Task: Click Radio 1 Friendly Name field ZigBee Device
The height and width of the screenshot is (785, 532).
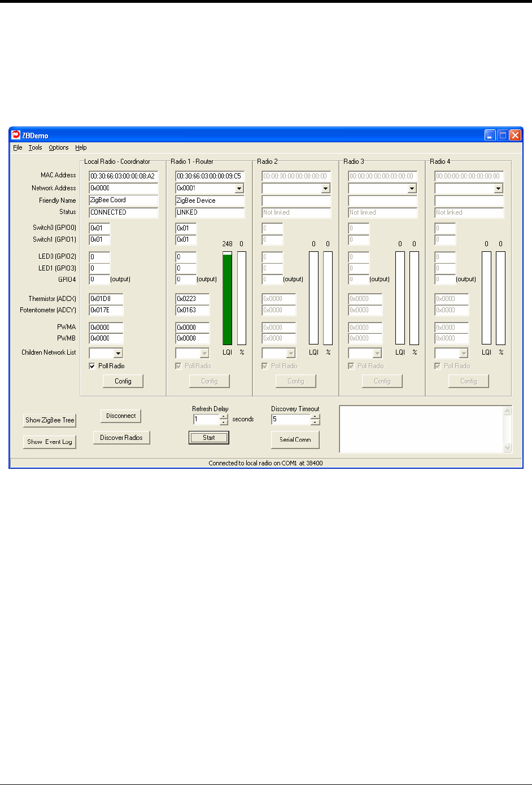Action: click(x=210, y=200)
